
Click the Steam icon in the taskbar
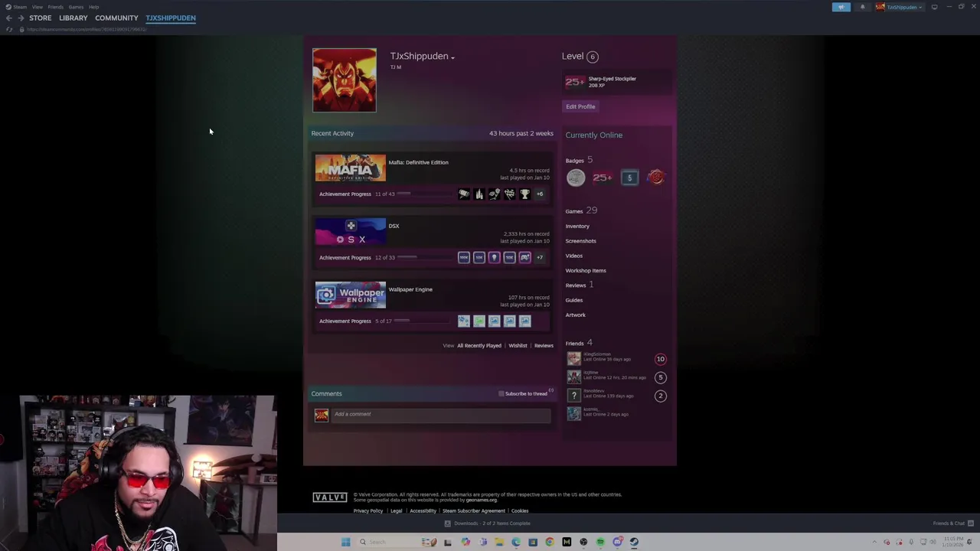[634, 542]
